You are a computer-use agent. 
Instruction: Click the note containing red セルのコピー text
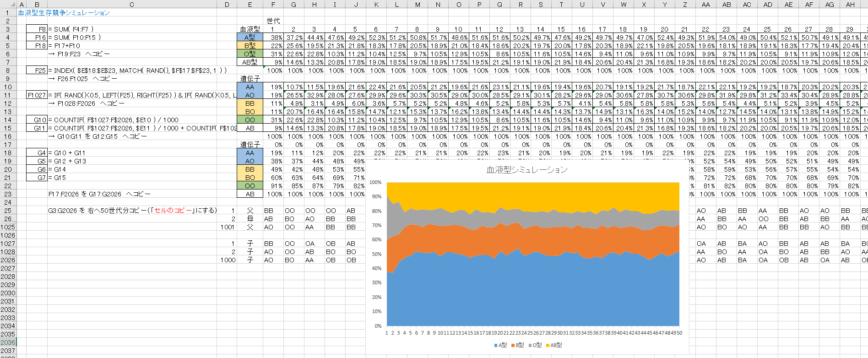(132, 211)
